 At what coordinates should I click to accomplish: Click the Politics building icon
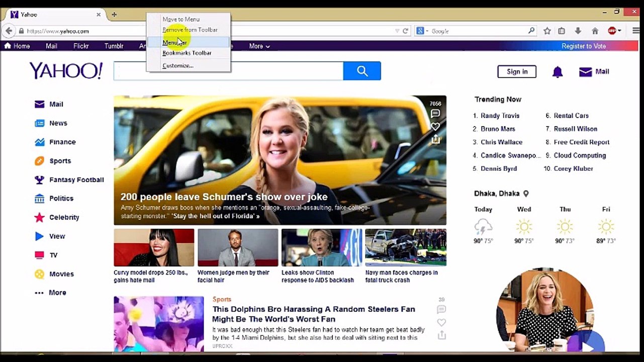coord(39,199)
